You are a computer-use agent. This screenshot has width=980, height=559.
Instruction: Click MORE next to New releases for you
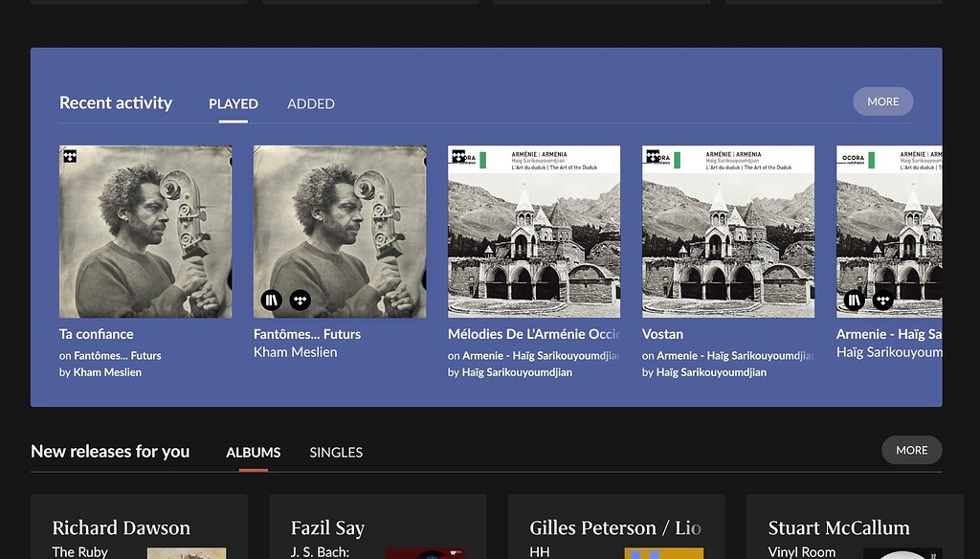click(911, 450)
